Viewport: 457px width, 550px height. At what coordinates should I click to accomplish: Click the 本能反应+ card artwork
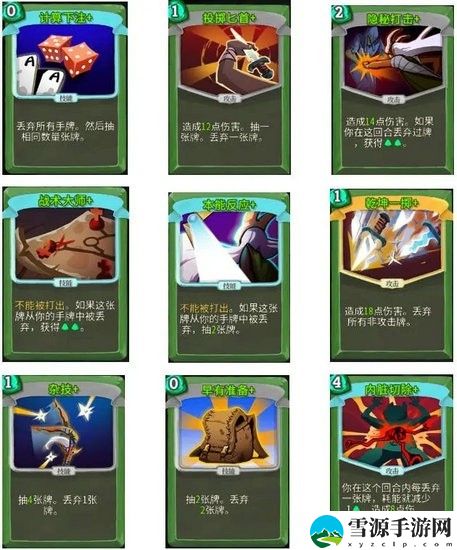click(x=230, y=247)
